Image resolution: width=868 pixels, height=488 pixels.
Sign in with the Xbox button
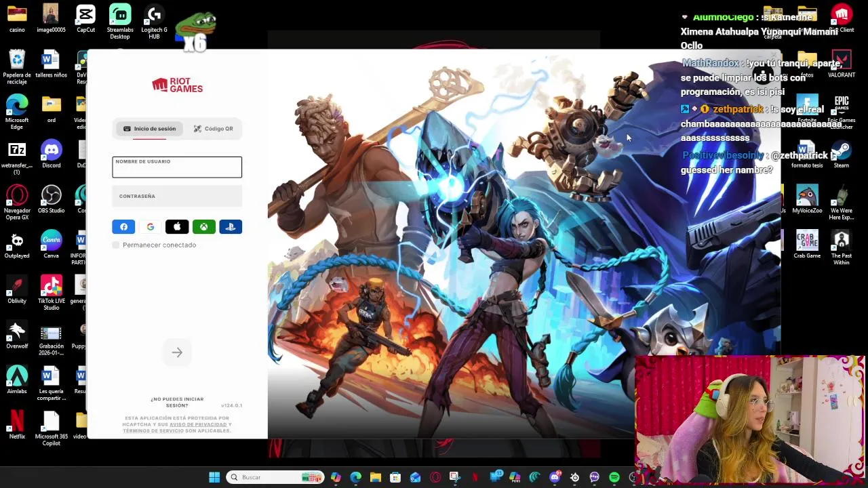[203, 227]
